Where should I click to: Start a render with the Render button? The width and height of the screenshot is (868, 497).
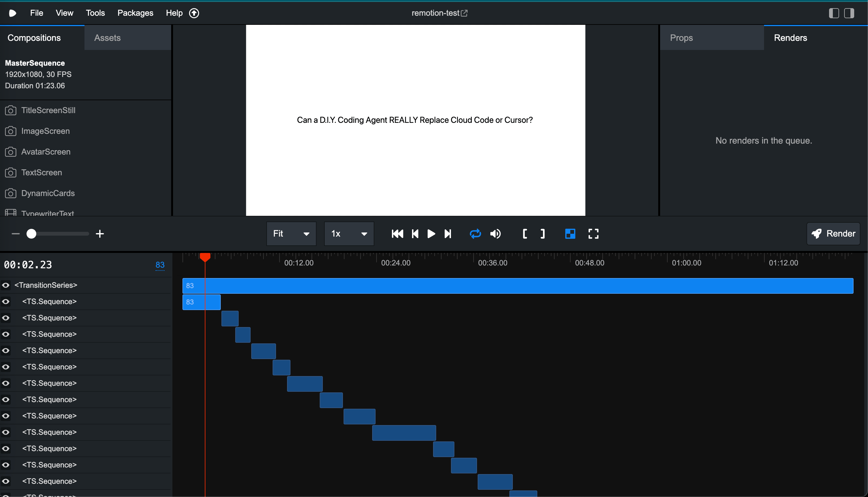click(833, 233)
